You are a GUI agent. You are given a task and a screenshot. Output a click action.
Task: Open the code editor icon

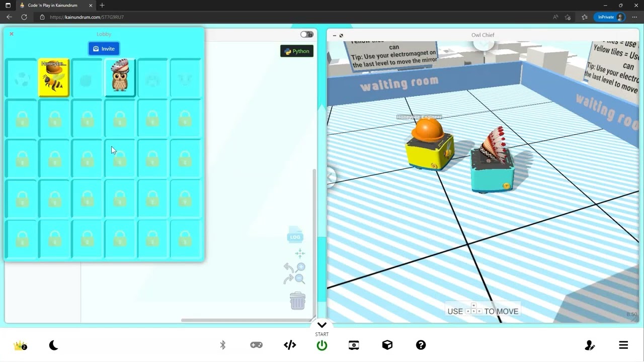click(x=290, y=345)
